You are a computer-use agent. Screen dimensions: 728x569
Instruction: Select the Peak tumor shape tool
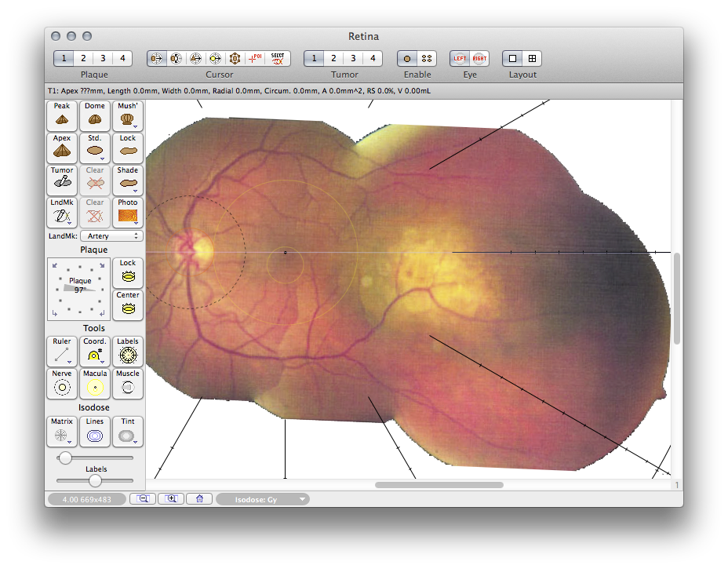(x=62, y=115)
